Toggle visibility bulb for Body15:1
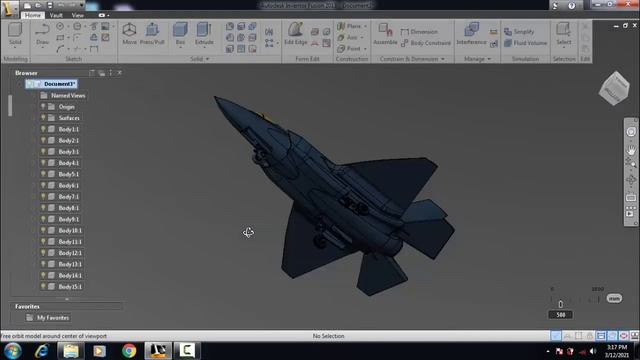The height and width of the screenshot is (360, 640). (x=43, y=287)
